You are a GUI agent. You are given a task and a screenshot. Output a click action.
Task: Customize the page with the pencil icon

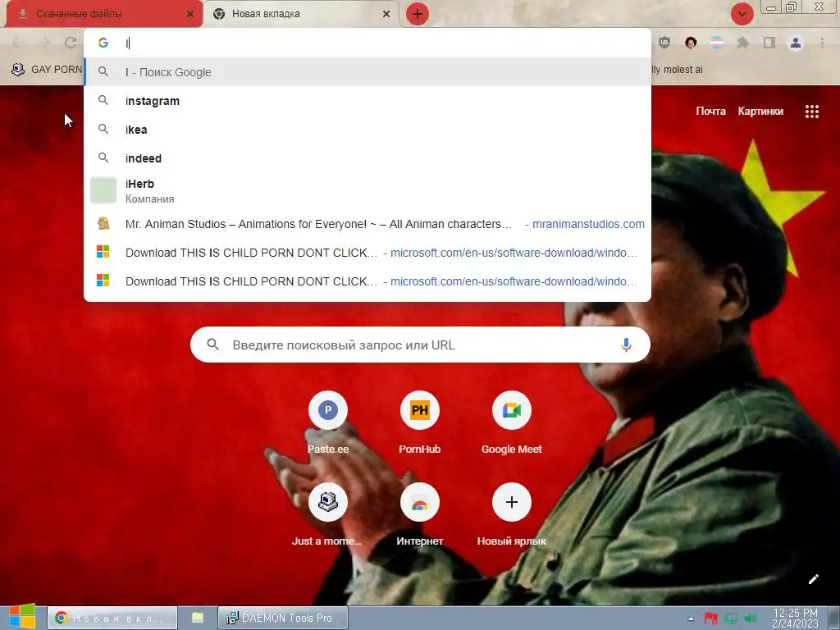coord(813,579)
